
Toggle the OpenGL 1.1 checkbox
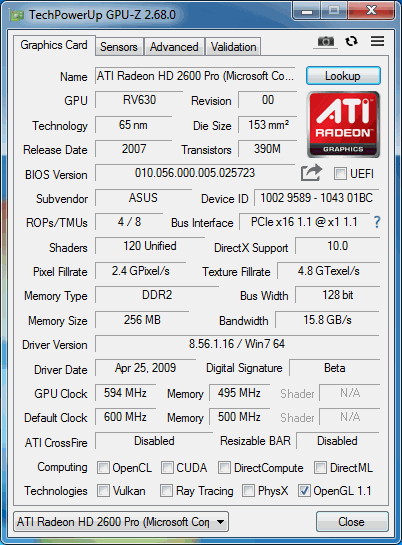coord(304,491)
